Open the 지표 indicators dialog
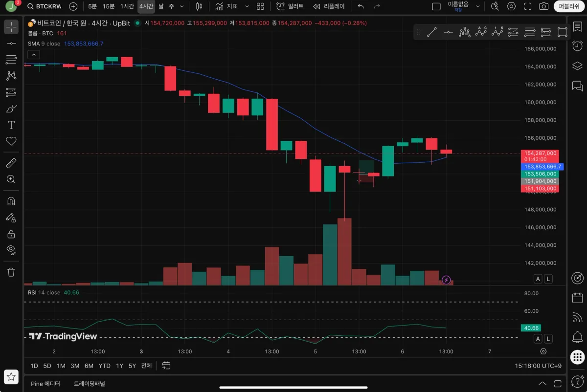587x392 pixels. click(x=226, y=6)
